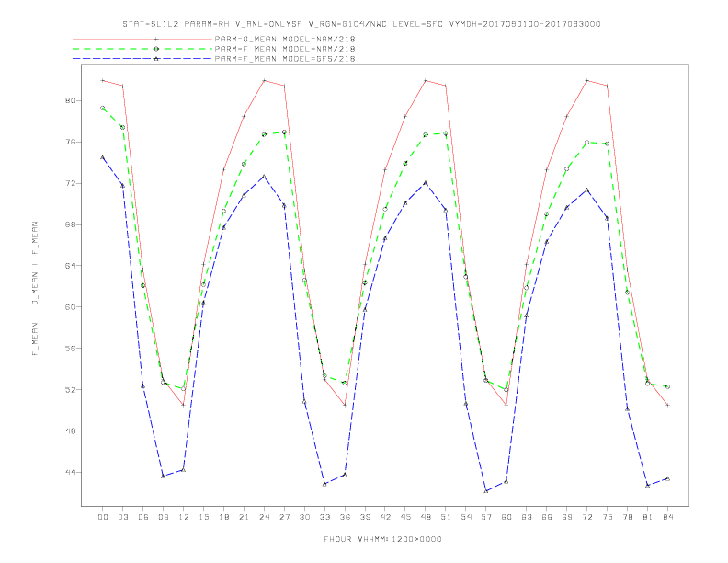Click the chart title starting with STAT=SL1L2
Viewport: 728px width, 563px height.
point(361,24)
